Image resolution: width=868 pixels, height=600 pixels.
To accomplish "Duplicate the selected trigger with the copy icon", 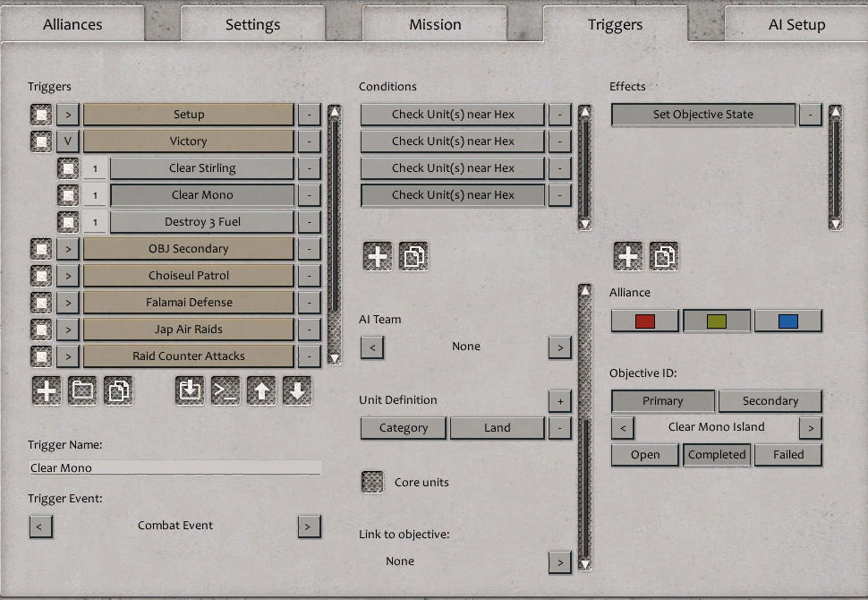I will click(118, 390).
